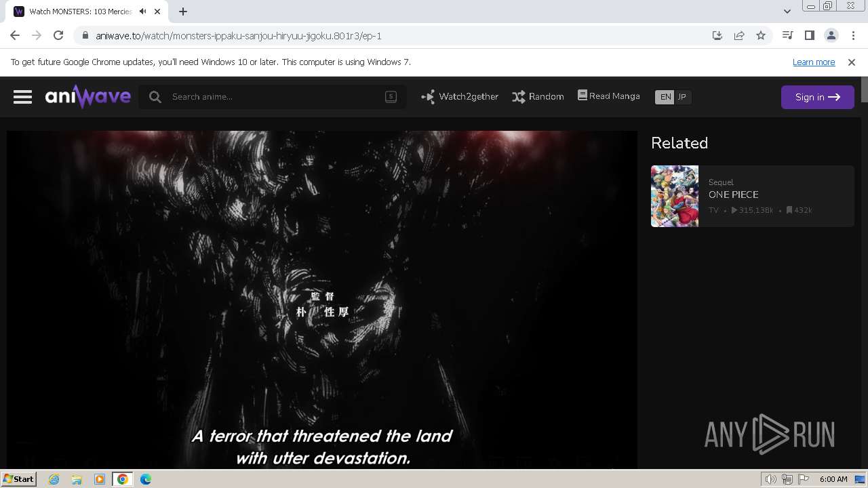Mute tab audio speaker icon

(x=142, y=12)
